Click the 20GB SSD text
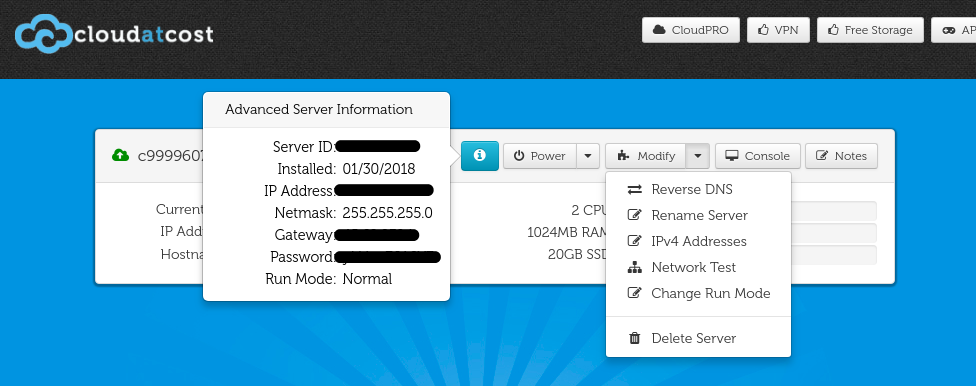Image resolution: width=976 pixels, height=386 pixels. pyautogui.click(x=576, y=255)
